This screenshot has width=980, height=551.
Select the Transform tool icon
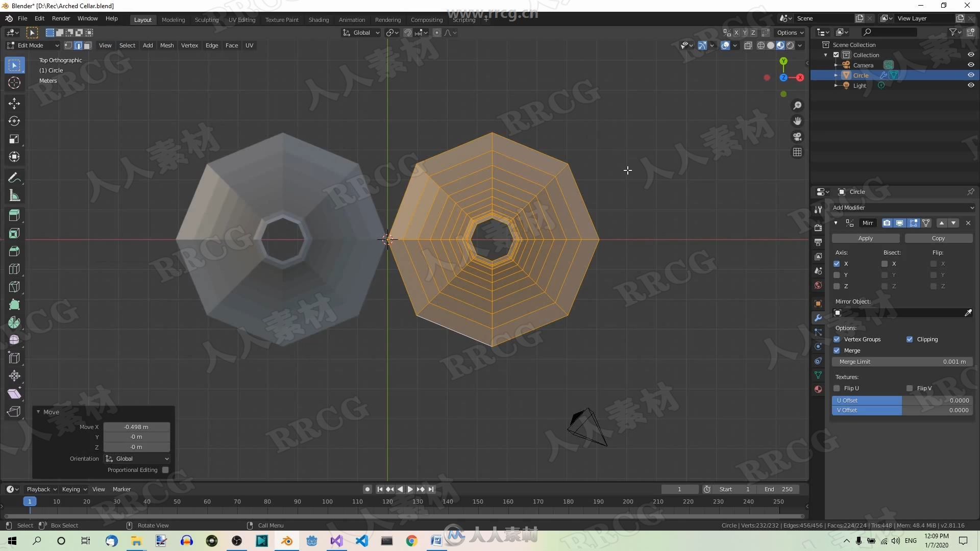[x=15, y=156]
